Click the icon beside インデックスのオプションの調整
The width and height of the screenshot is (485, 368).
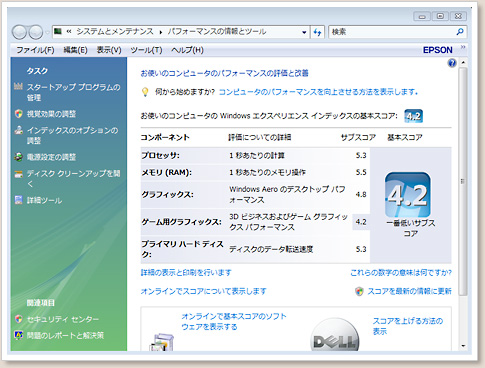19,130
